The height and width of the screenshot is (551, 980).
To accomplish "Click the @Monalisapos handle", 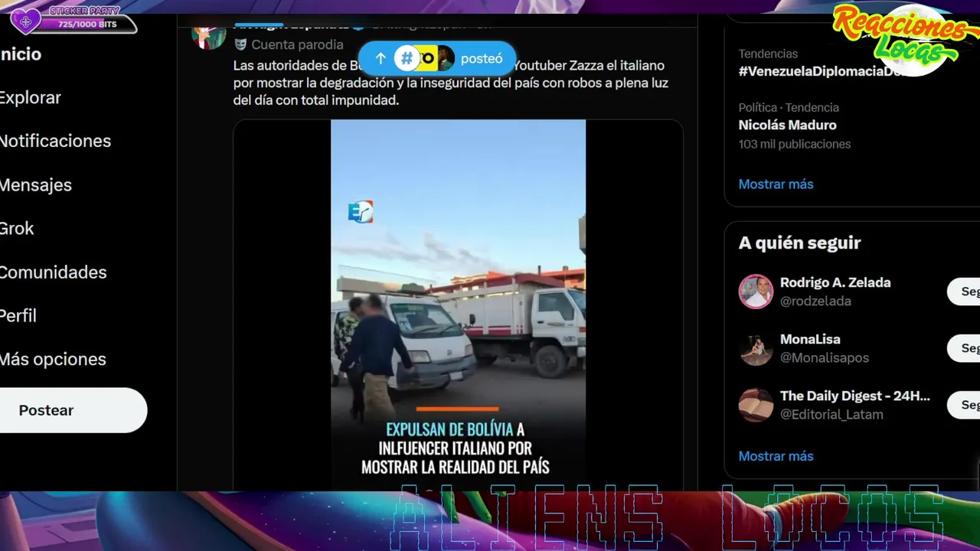I will (x=825, y=357).
